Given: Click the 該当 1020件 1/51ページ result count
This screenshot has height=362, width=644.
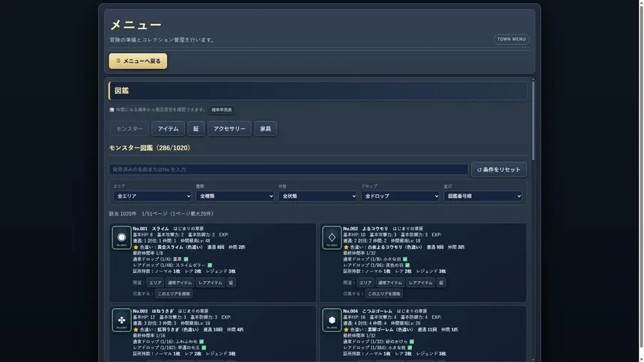Looking at the screenshot, I should (x=162, y=214).
